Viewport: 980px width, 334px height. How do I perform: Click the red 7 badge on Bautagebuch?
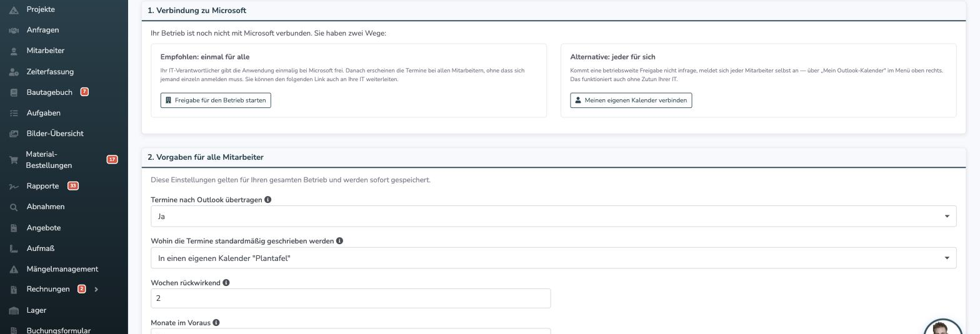(84, 92)
